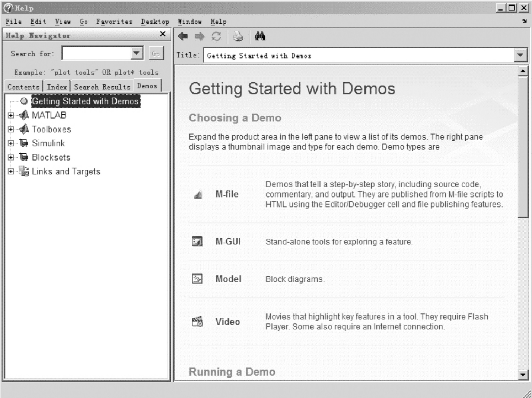This screenshot has height=398, width=532.
Task: Click the print page icon
Action: click(238, 36)
